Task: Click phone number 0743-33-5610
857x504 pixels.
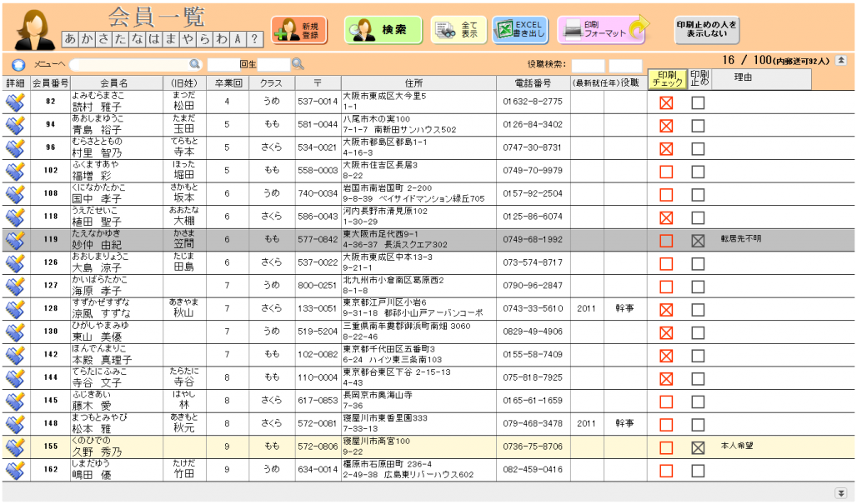Action: click(533, 308)
